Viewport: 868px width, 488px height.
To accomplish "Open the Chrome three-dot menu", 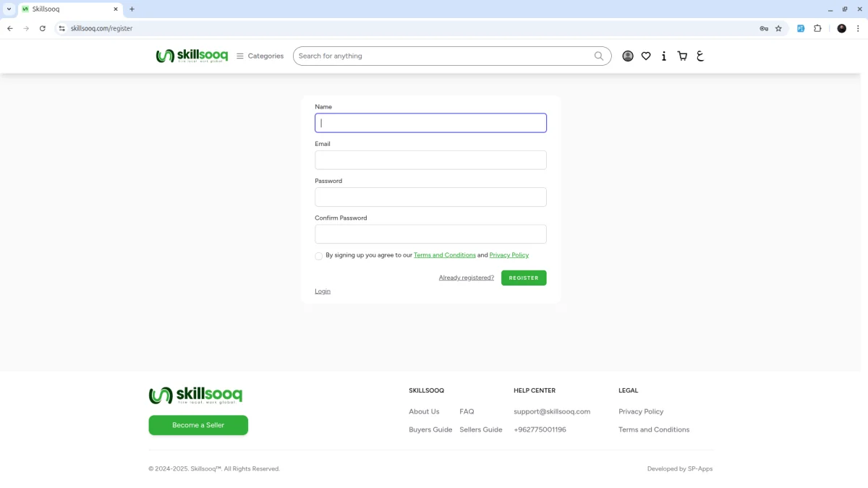I will coord(858,28).
